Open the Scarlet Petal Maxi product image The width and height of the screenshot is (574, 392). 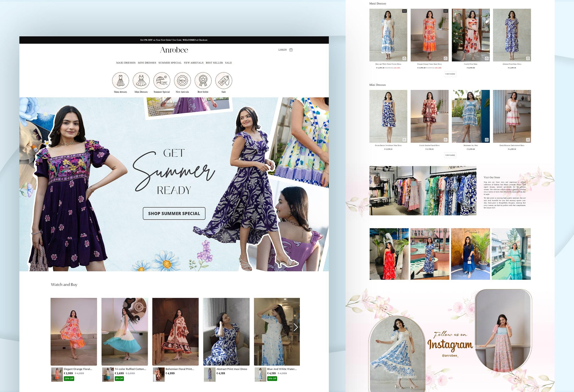pos(471,35)
